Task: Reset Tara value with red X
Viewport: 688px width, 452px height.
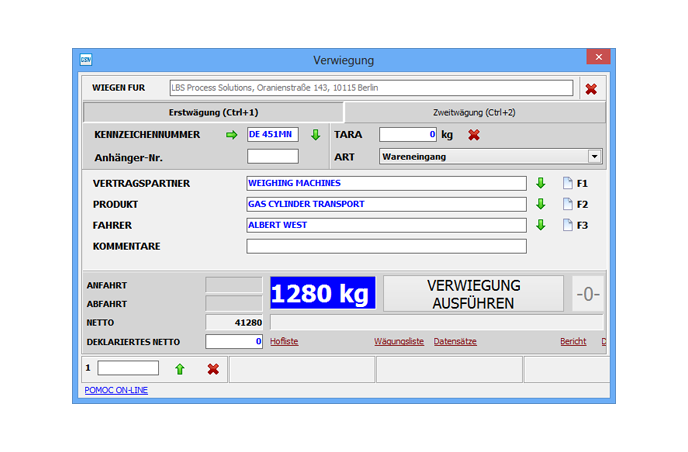Action: 474,135
